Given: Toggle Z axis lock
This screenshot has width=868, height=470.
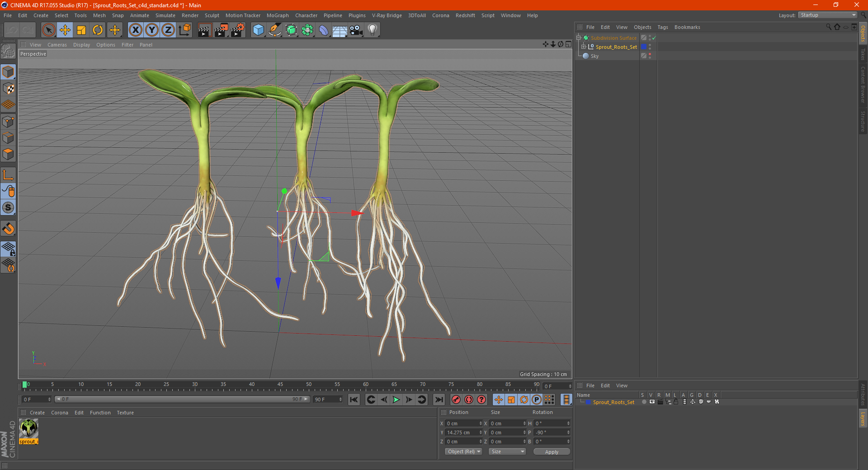Looking at the screenshot, I should (168, 30).
